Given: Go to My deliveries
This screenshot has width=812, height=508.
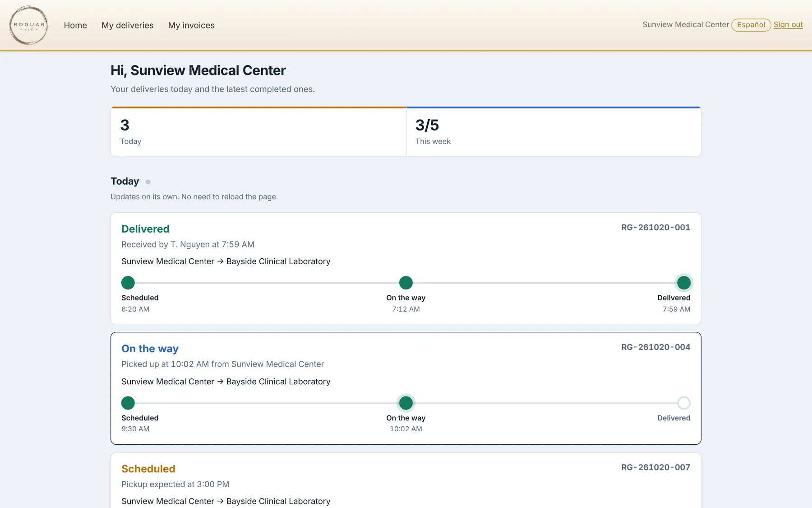Looking at the screenshot, I should click(128, 25).
